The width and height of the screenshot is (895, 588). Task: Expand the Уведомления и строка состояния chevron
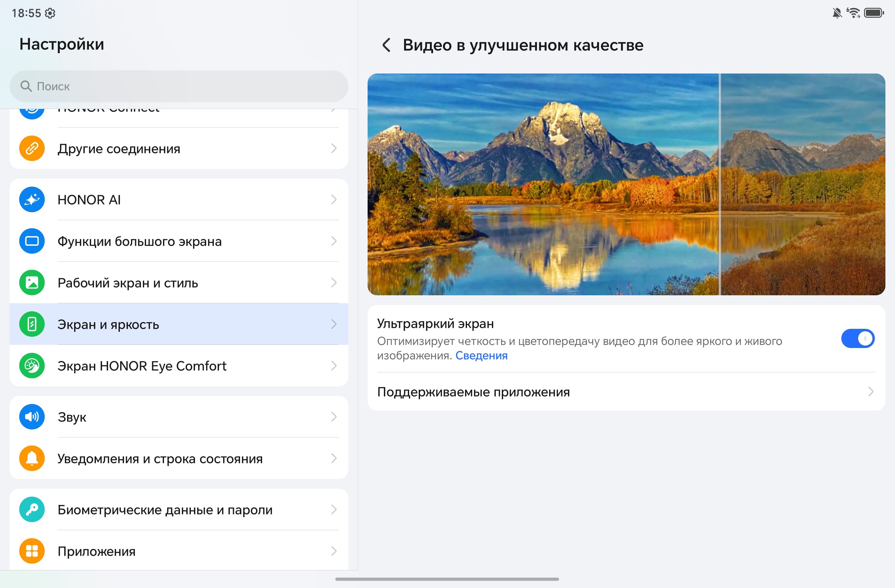coord(334,458)
